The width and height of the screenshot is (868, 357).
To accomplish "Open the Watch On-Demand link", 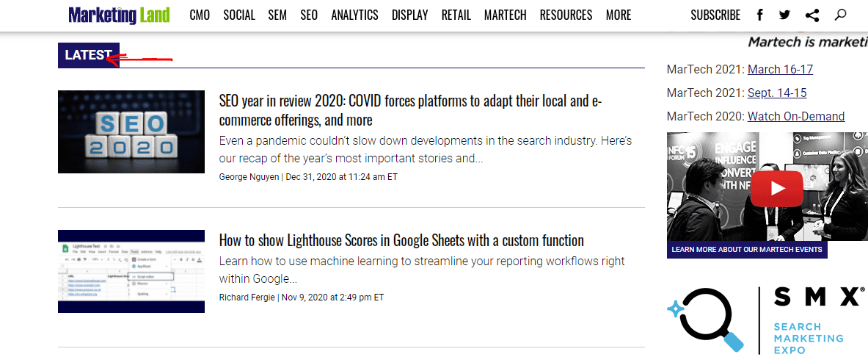I will (x=796, y=116).
